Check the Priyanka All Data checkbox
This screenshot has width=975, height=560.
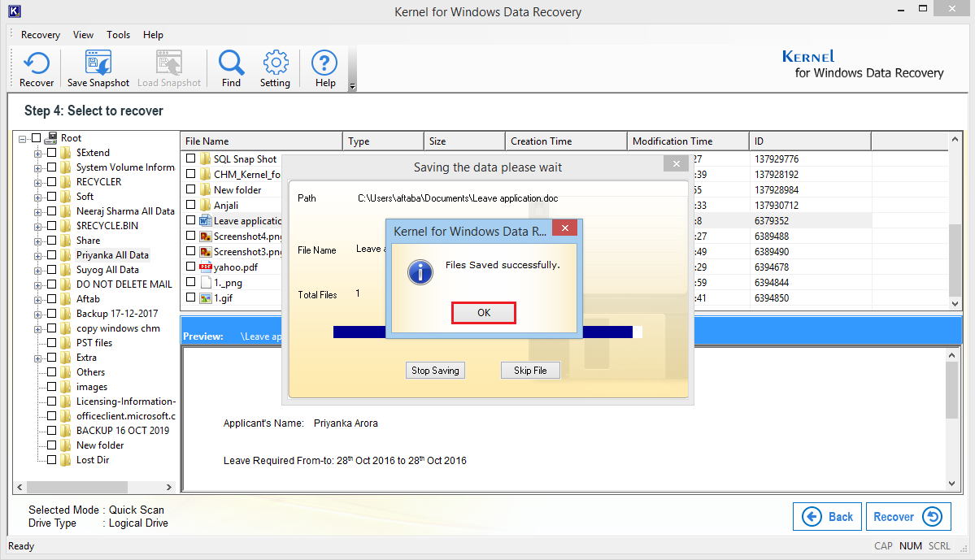click(51, 255)
